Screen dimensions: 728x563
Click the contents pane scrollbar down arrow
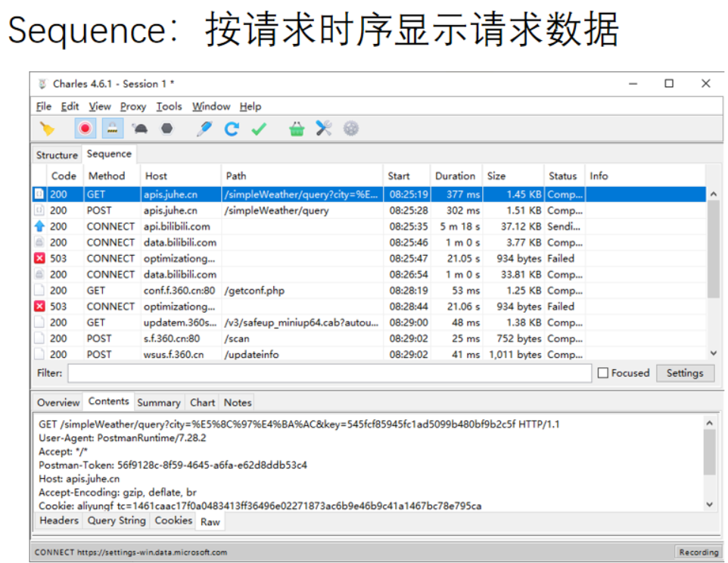[x=709, y=505]
